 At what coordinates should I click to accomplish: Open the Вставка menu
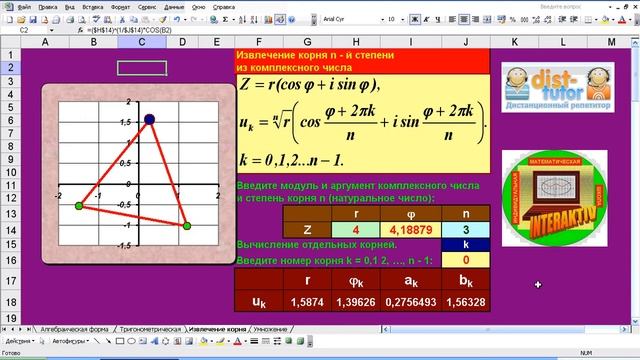coord(93,7)
